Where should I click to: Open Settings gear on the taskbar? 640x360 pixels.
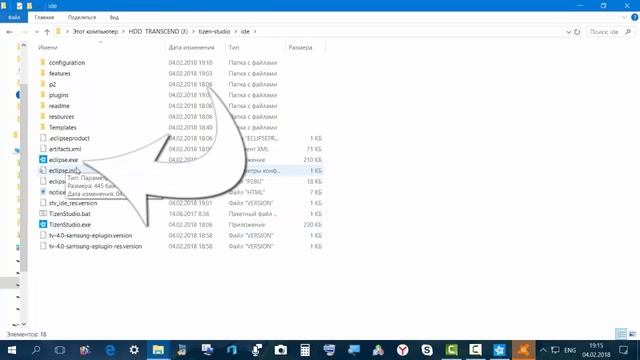pyautogui.click(x=134, y=350)
